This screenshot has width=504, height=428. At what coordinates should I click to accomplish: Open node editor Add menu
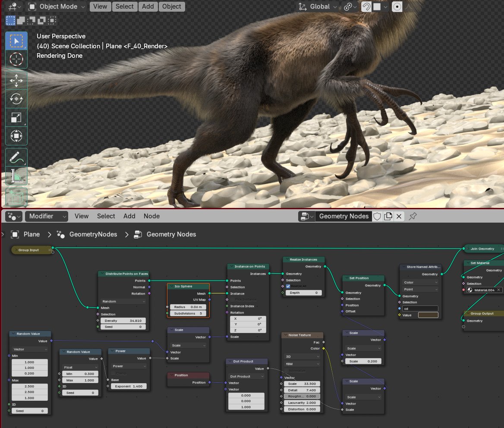coord(129,216)
